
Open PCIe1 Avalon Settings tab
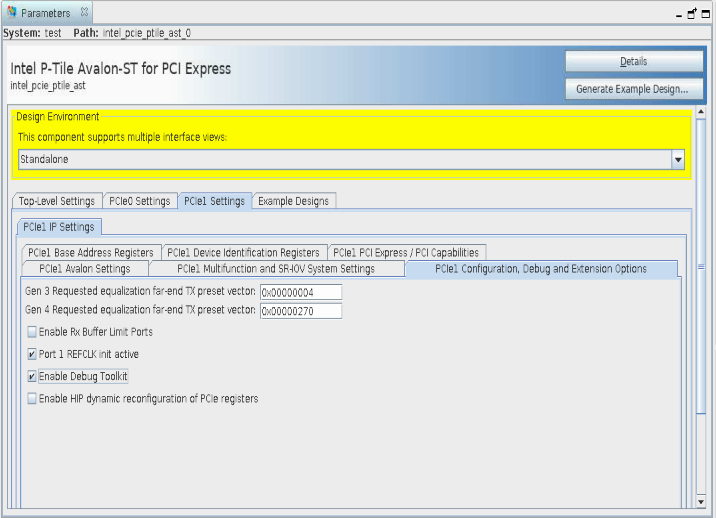(x=85, y=269)
